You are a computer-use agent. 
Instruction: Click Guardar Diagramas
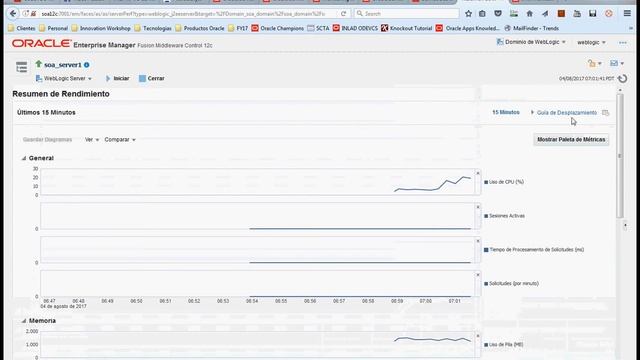(x=47, y=140)
